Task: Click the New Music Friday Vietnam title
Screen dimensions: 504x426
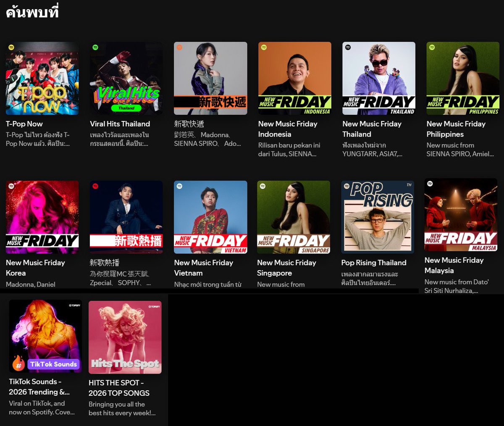Action: [204, 268]
